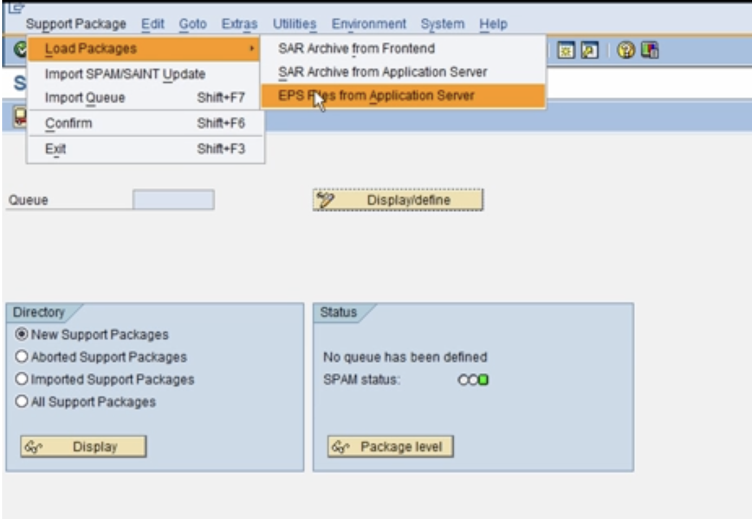Viewport: 752px width, 519px height.
Task: Open the Utilities menu
Action: tap(294, 24)
